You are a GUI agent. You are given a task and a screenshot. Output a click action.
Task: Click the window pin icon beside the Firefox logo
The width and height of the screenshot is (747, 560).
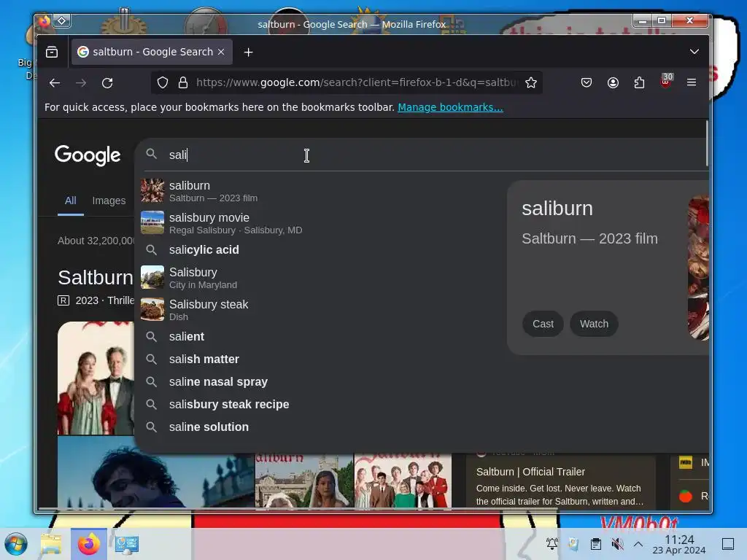(62, 20)
